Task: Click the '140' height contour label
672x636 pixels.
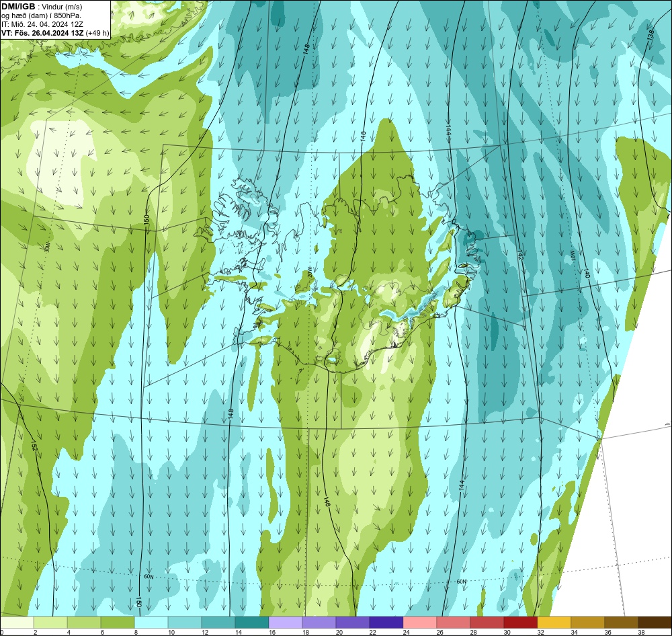Action: [586, 273]
